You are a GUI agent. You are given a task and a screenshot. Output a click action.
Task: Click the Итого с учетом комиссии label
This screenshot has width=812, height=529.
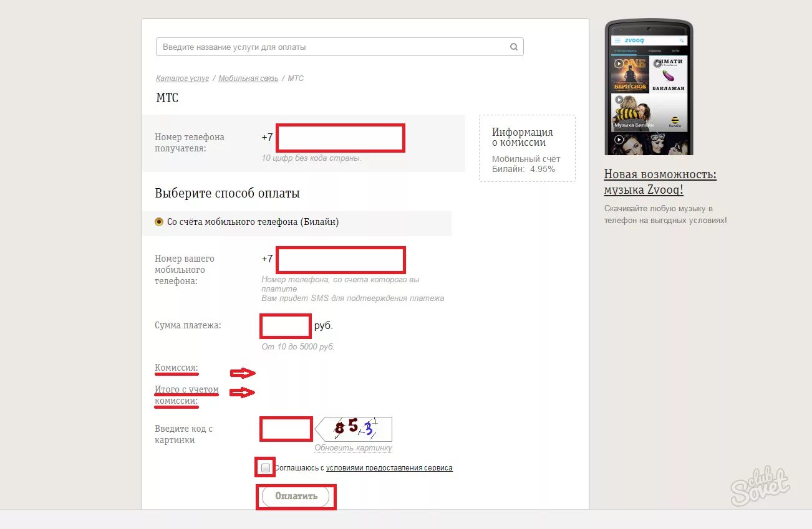[186, 396]
